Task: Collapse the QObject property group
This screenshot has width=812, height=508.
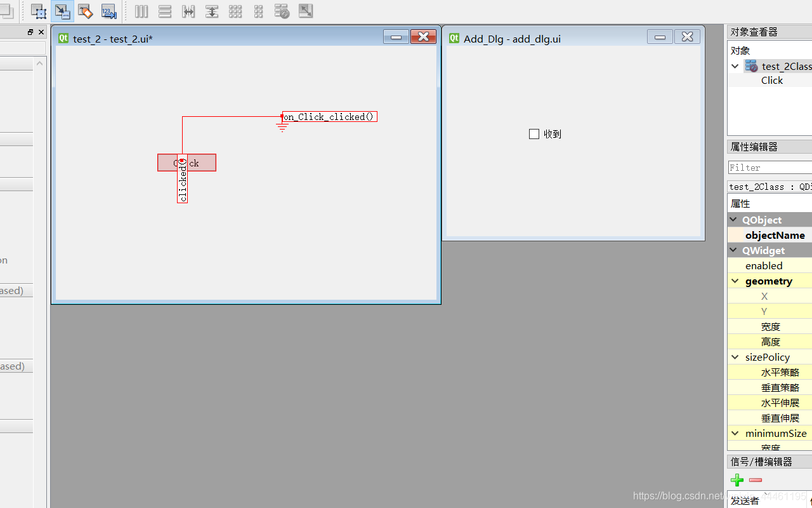Action: pos(733,220)
